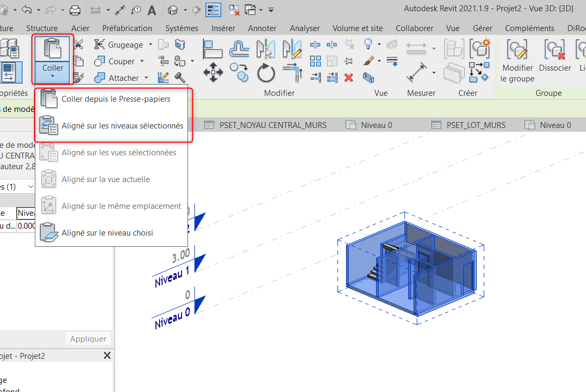586x392 pixels.
Task: Select the Move tool with four arrows
Action: point(213,72)
